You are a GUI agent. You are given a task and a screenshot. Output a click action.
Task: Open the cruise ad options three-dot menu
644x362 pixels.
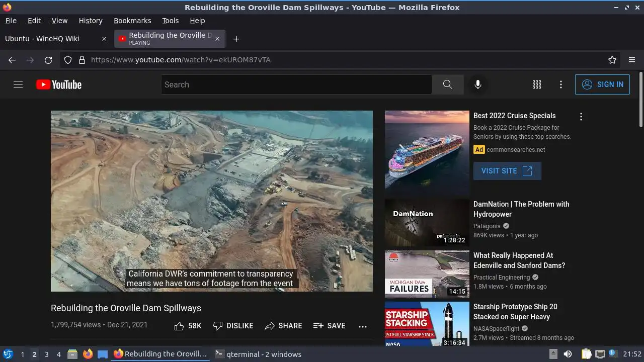point(581,117)
